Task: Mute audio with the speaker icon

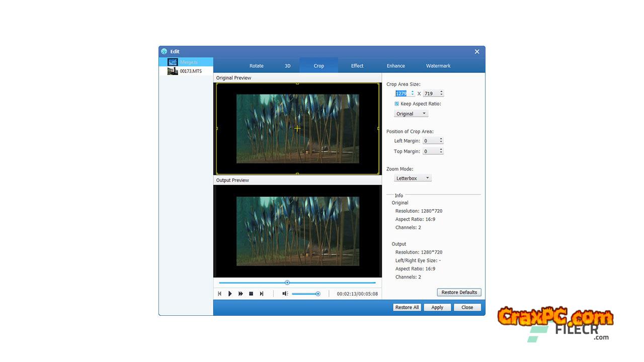Action: [x=285, y=294]
